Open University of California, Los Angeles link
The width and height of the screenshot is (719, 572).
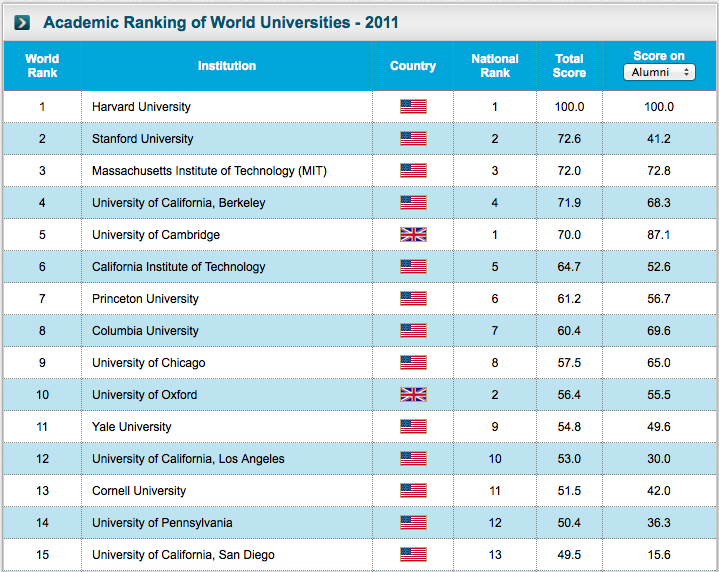click(x=188, y=459)
